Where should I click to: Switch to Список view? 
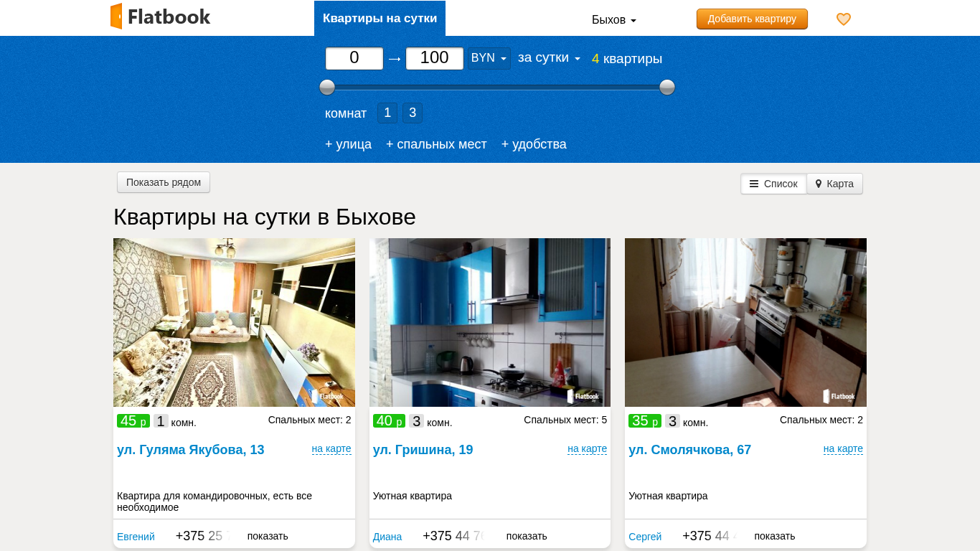point(773,184)
